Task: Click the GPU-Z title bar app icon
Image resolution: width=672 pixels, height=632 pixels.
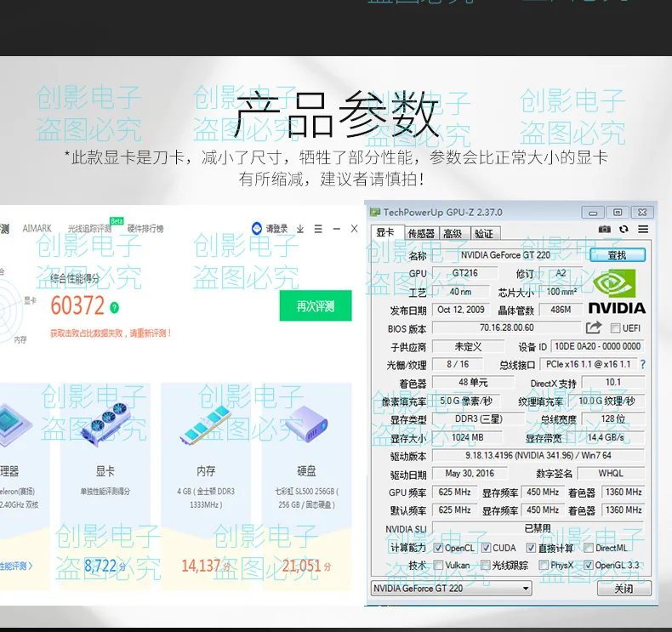Action: tap(375, 212)
